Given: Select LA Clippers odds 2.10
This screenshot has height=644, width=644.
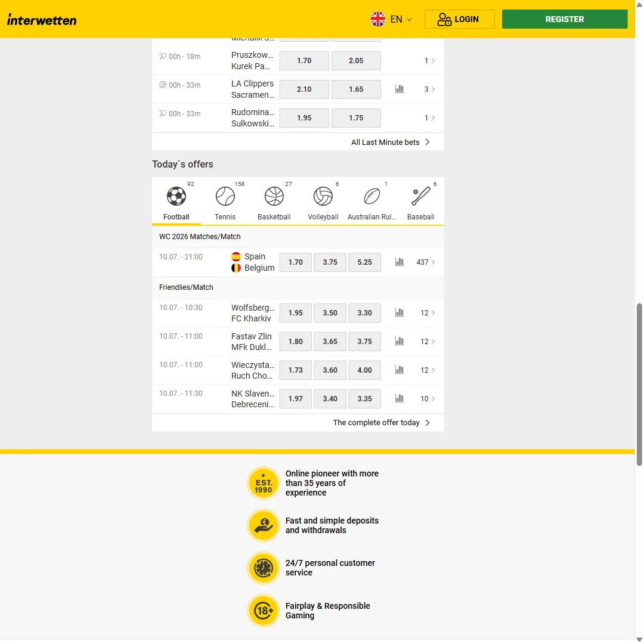Looking at the screenshot, I should pos(304,89).
